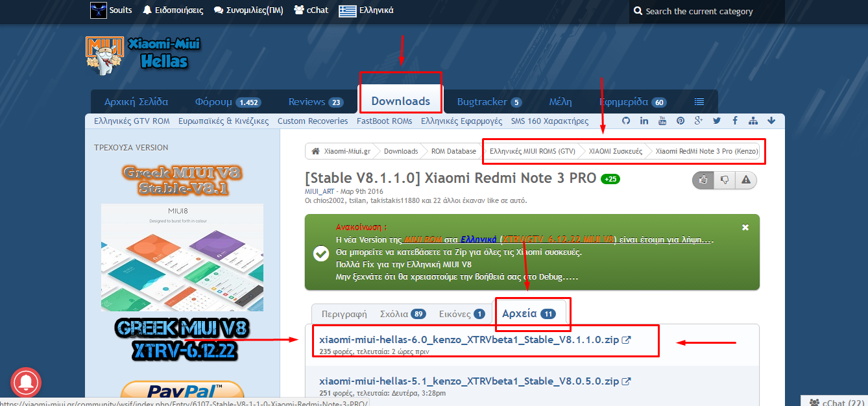Open Ελληνικές Εφαρμογές submenu link

(x=461, y=121)
